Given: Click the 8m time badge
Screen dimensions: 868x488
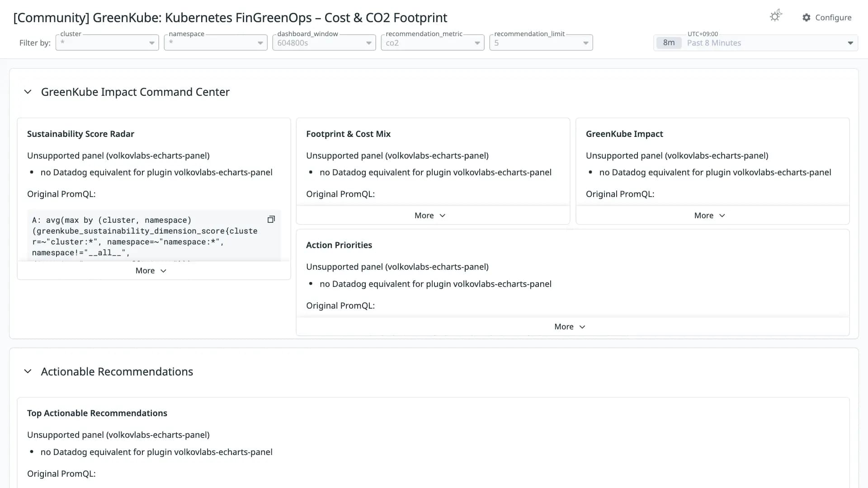Looking at the screenshot, I should pyautogui.click(x=669, y=42).
